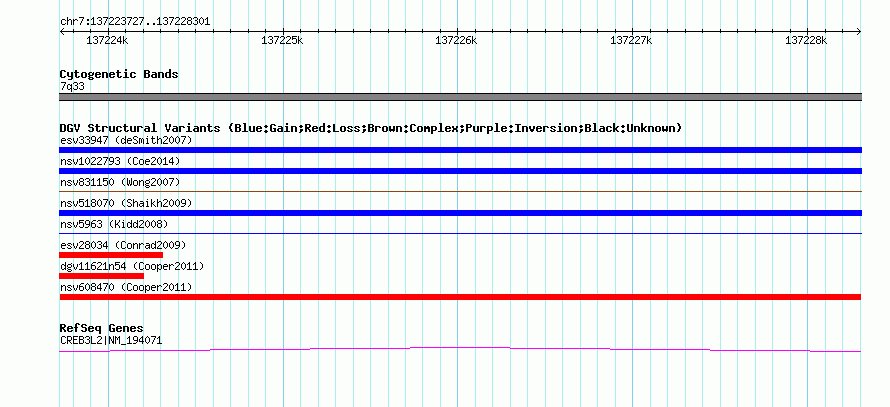This screenshot has height=407, width=890.
Task: Select the blue nsv1022793 gain bar
Action: tap(460, 171)
